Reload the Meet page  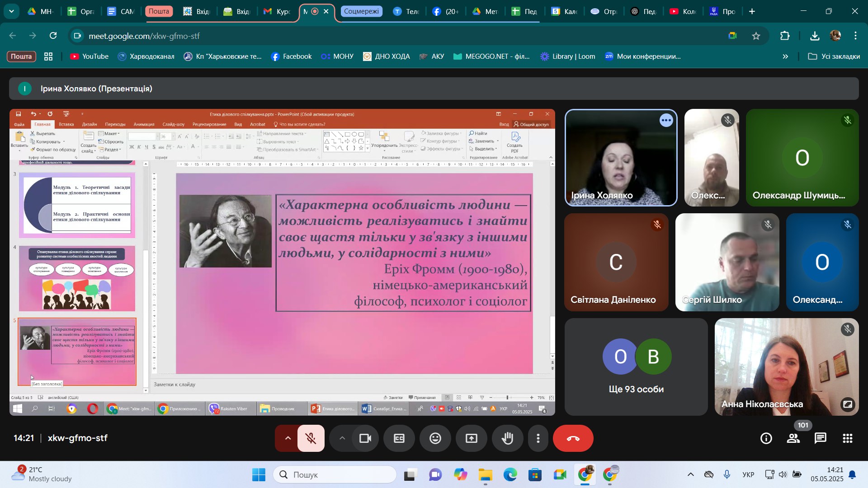click(53, 36)
